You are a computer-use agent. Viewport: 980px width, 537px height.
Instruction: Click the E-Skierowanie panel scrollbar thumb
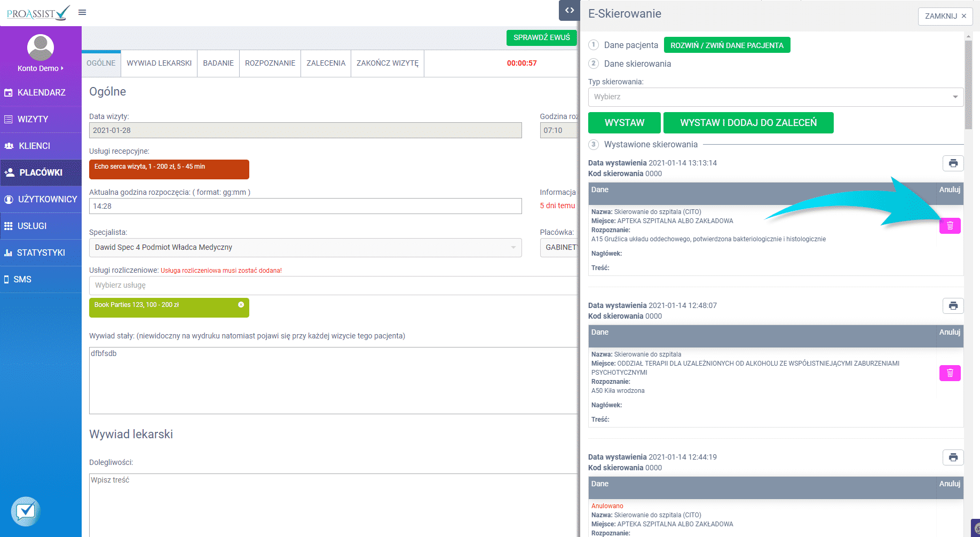pos(968,85)
